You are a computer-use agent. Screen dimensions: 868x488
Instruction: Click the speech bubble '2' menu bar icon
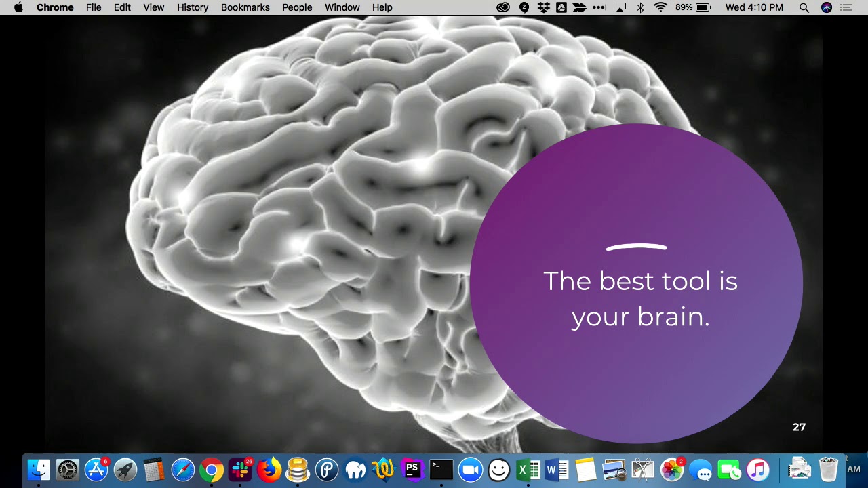click(524, 7)
